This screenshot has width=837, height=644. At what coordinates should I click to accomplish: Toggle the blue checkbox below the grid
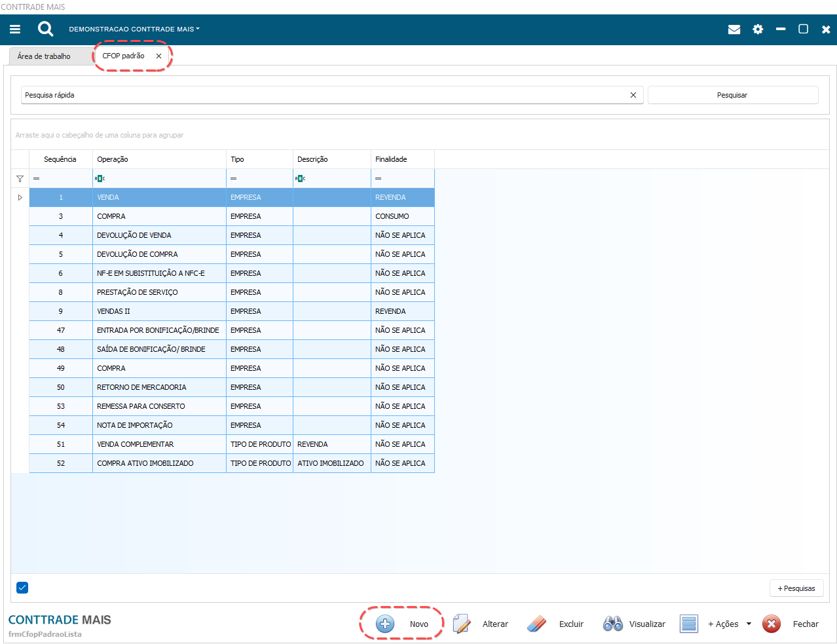point(22,588)
